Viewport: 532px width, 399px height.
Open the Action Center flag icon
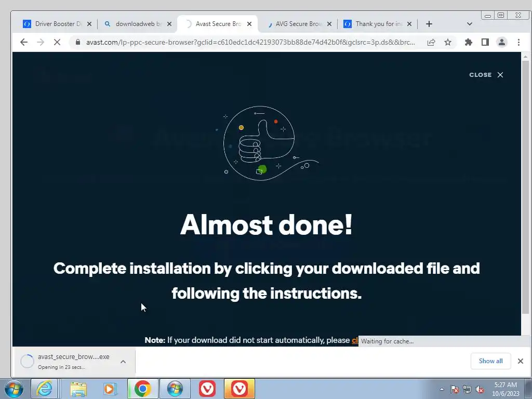[455, 389]
